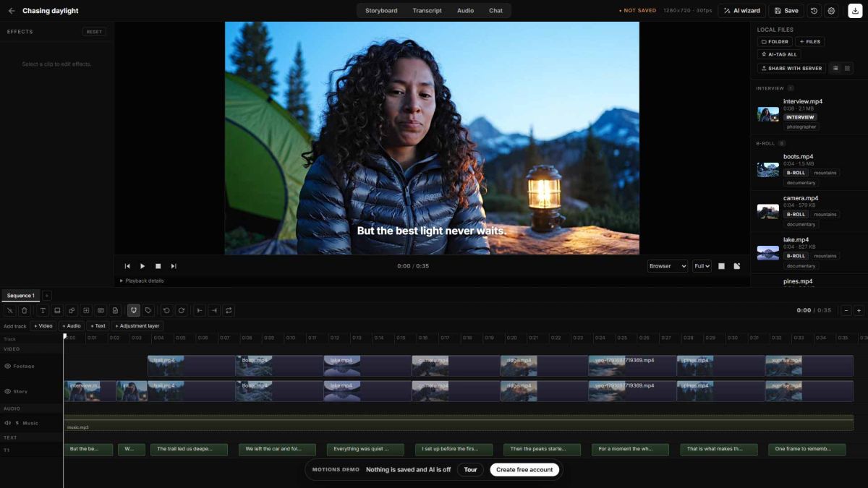Viewport: 868px width, 488px height.
Task: Select the Sequence 1 tab
Action: (20, 296)
